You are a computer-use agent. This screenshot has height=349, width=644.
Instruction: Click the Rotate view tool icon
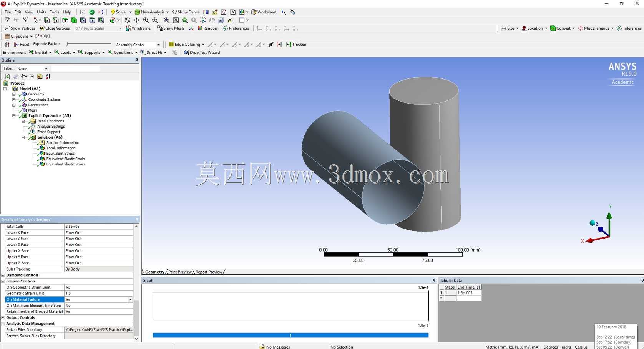point(128,20)
